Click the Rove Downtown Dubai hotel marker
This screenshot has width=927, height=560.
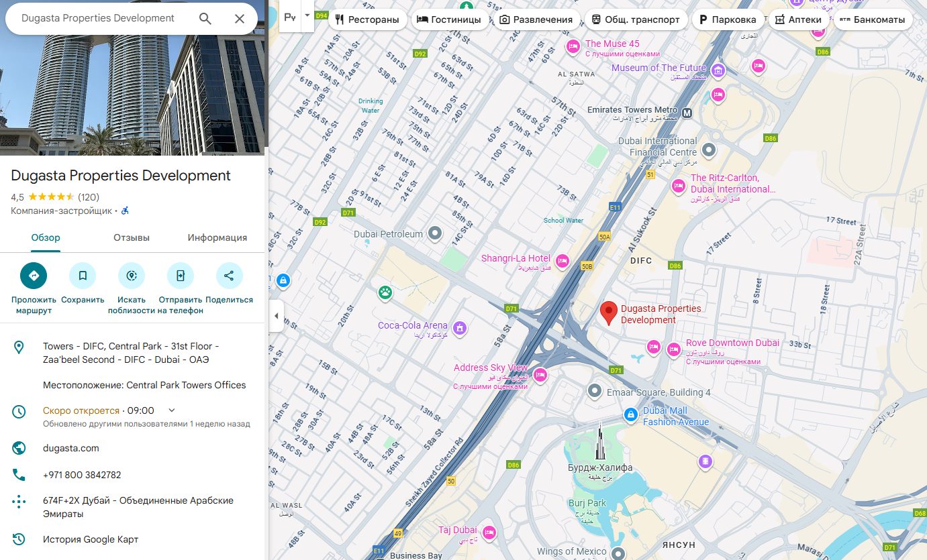[x=673, y=349]
